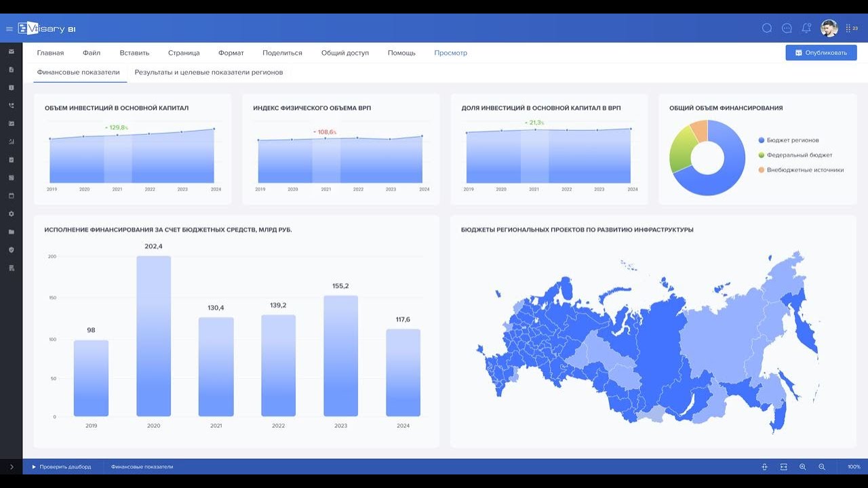Image resolution: width=868 pixels, height=488 pixels.
Task: Click the Индекс физического объема ВРП title
Action: click(312, 108)
